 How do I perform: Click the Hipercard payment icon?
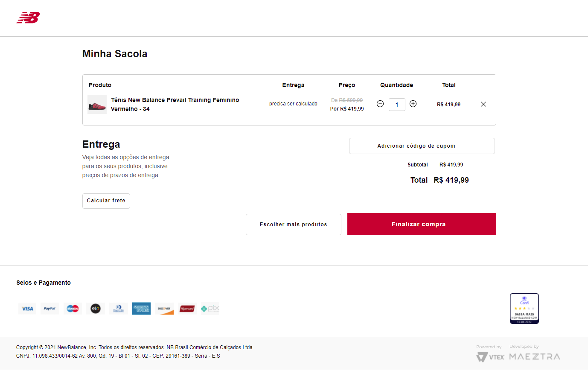tap(187, 309)
